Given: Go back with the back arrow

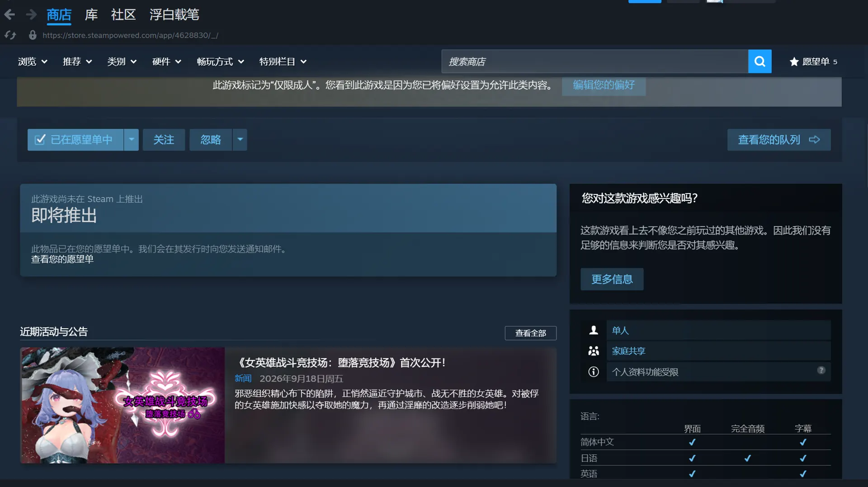Looking at the screenshot, I should (x=9, y=15).
